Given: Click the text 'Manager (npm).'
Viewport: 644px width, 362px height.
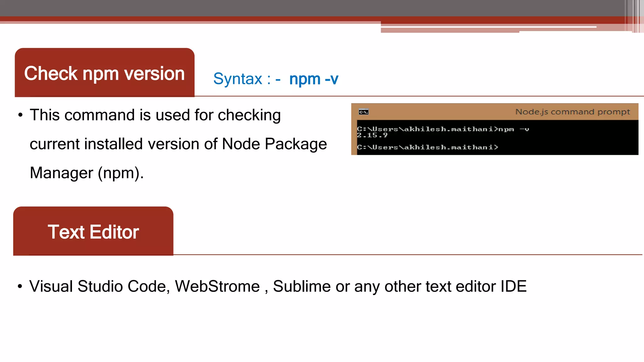Looking at the screenshot, I should 87,173.
